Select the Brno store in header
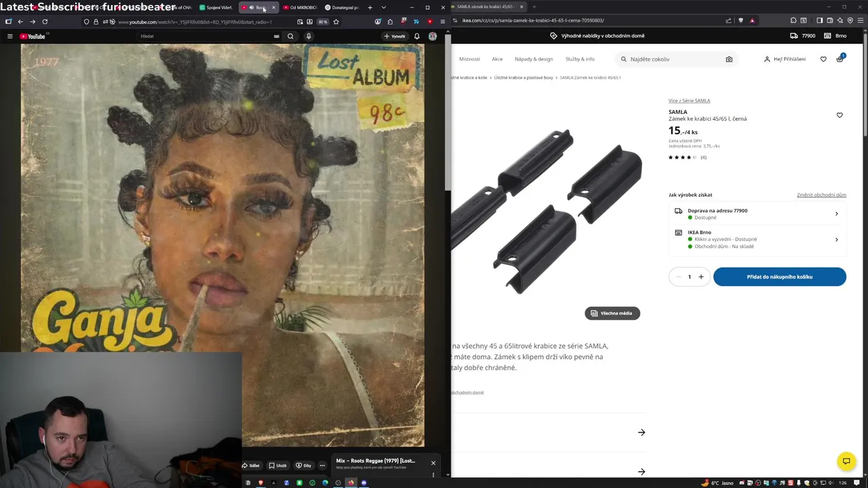 click(x=836, y=36)
